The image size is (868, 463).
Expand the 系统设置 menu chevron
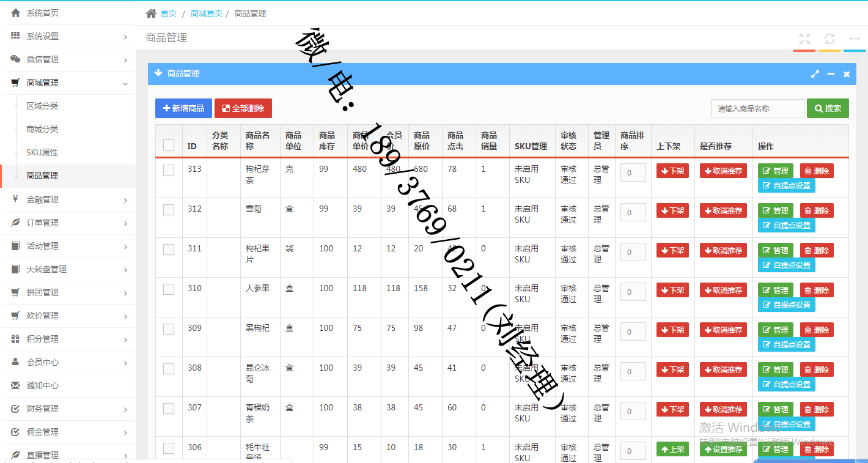[125, 37]
